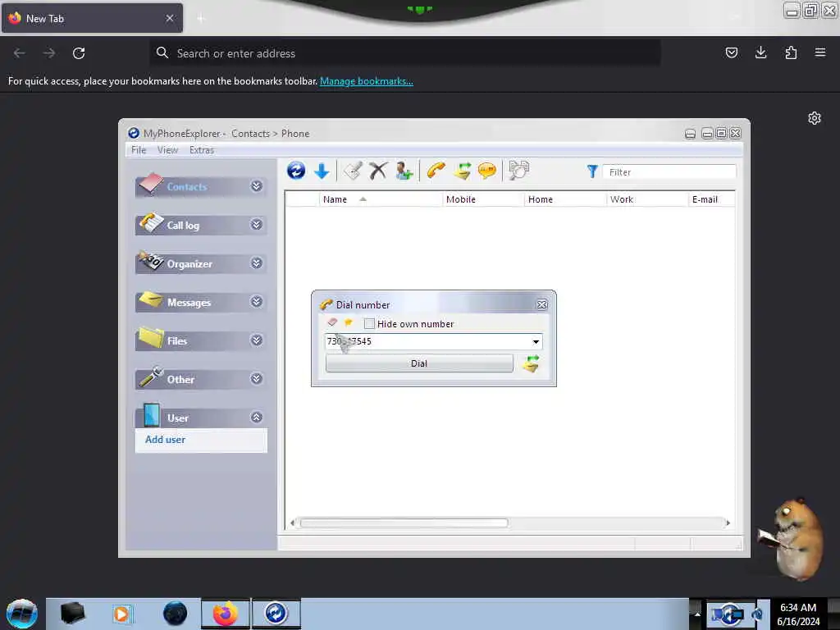Click the Save to Pocket icon
The height and width of the screenshot is (630, 840).
pos(731,52)
